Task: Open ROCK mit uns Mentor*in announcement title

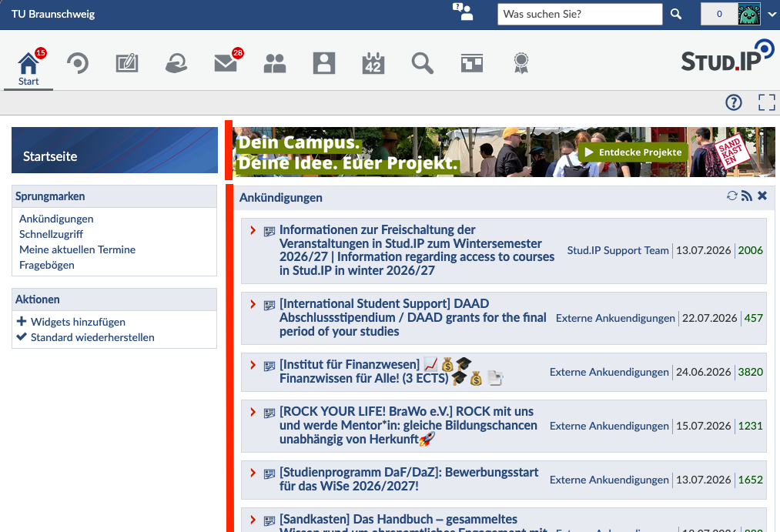Action: 408,426
